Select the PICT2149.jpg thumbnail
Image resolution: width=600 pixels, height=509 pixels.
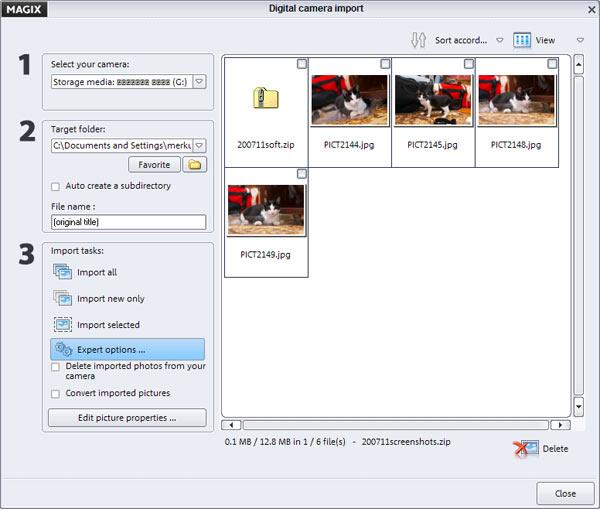click(266, 210)
